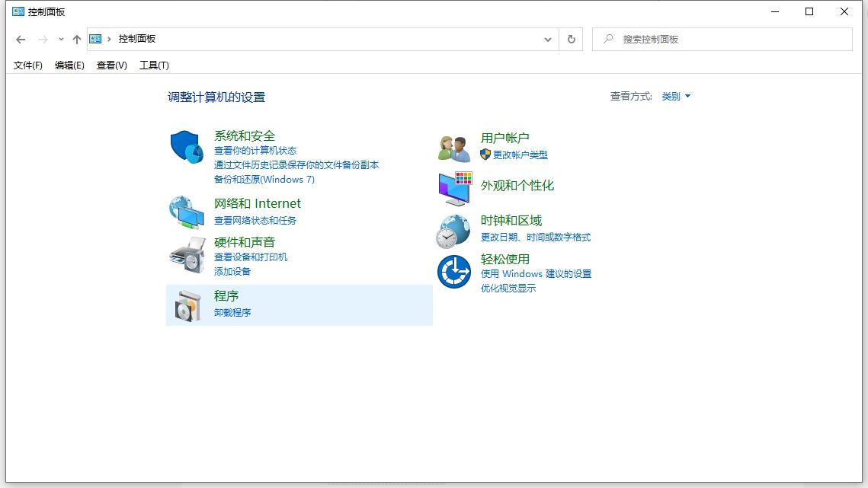This screenshot has width=868, height=488.
Task: Expand the back navigation recent pages chevron
Action: (x=60, y=39)
